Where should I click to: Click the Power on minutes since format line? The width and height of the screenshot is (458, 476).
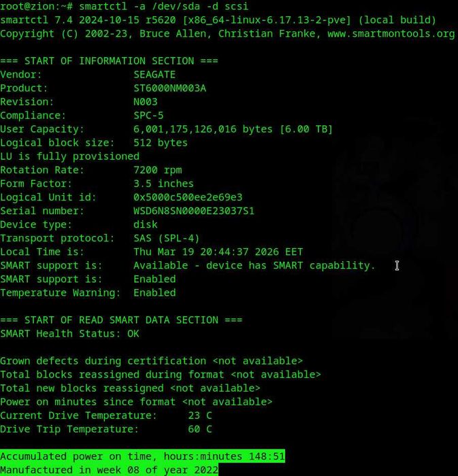click(136, 402)
